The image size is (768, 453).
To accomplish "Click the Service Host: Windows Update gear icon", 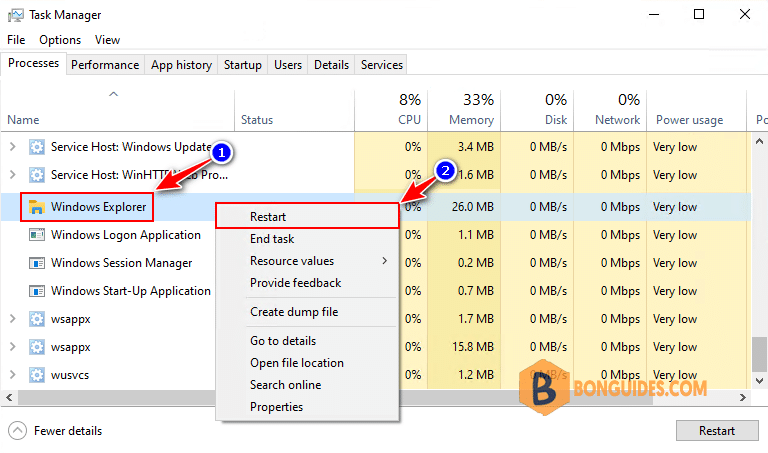I will [x=37, y=147].
